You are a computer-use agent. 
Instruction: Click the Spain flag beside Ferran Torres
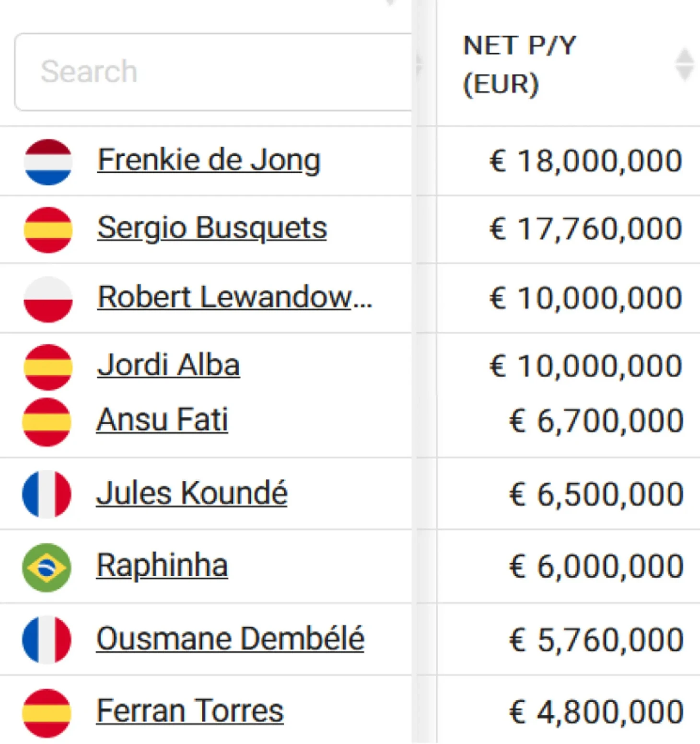tap(47, 713)
